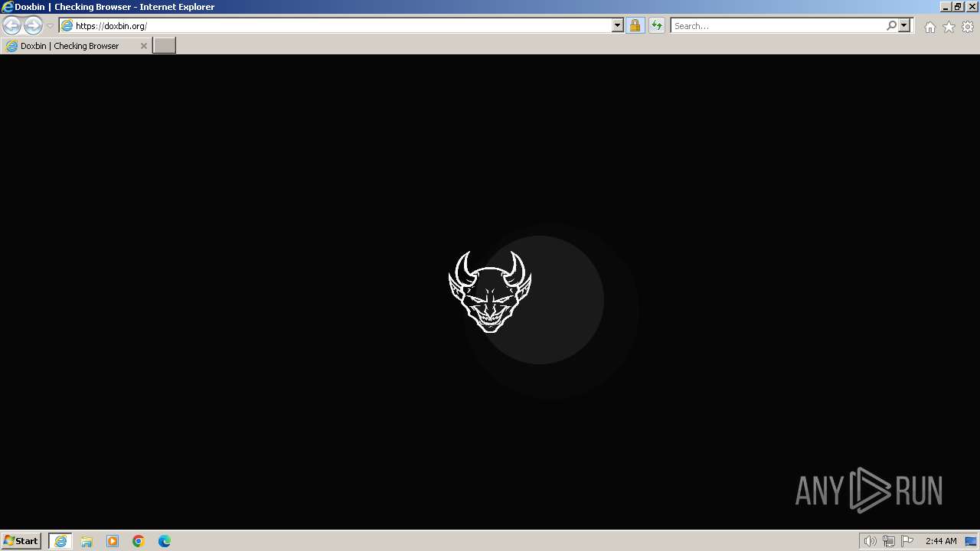Open the Home page icon
Screen dimensions: 980x551
[x=929, y=27]
